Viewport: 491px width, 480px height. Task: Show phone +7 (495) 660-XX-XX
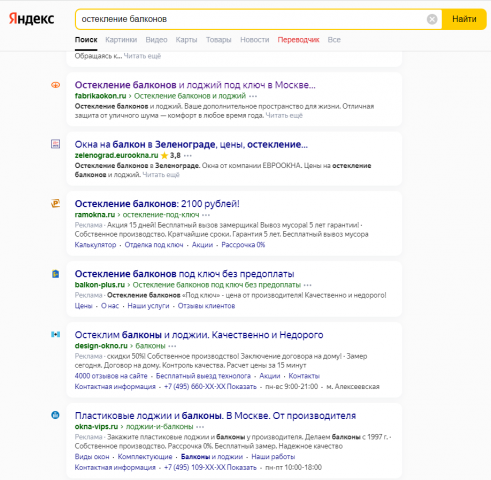[x=210, y=387]
